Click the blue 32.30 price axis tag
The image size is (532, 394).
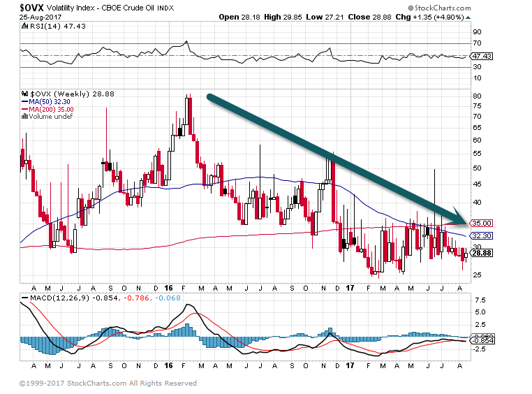pyautogui.click(x=482, y=235)
